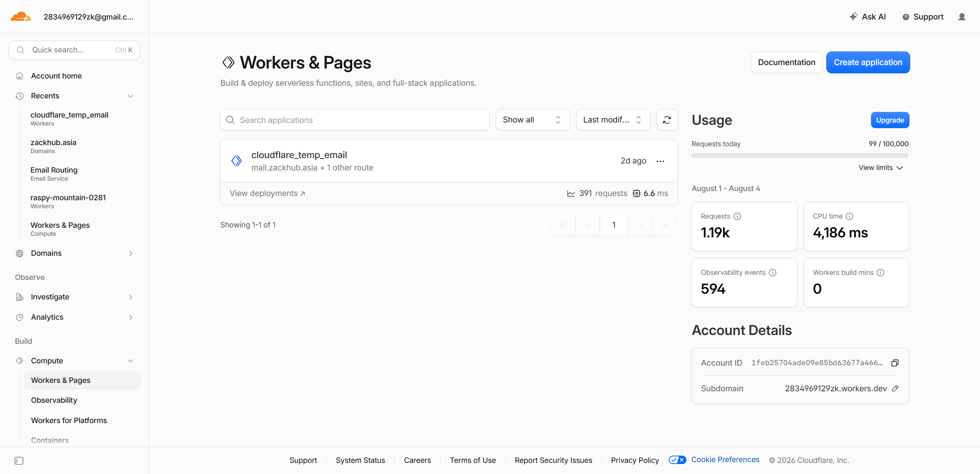Click the 391 requests metric
Viewport: 980px width, 474px height.
pyautogui.click(x=597, y=193)
